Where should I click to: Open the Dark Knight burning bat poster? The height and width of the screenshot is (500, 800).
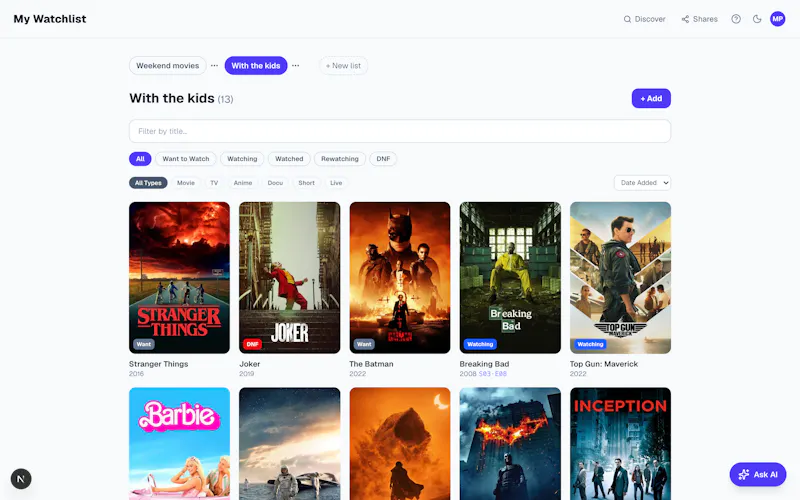click(510, 443)
